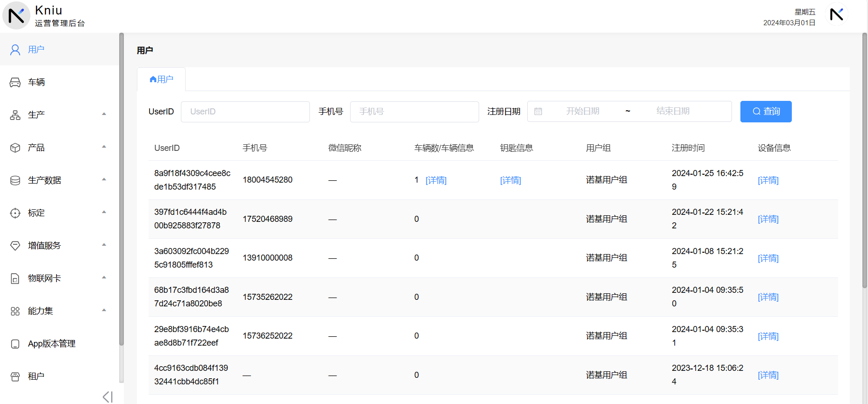Open device 详情 link for 15736252022
The width and height of the screenshot is (868, 404).
[x=768, y=336]
